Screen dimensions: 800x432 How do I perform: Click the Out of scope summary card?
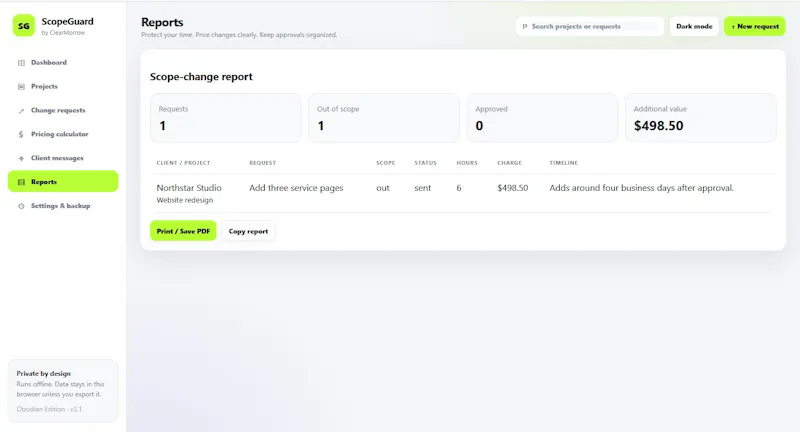pyautogui.click(x=384, y=118)
